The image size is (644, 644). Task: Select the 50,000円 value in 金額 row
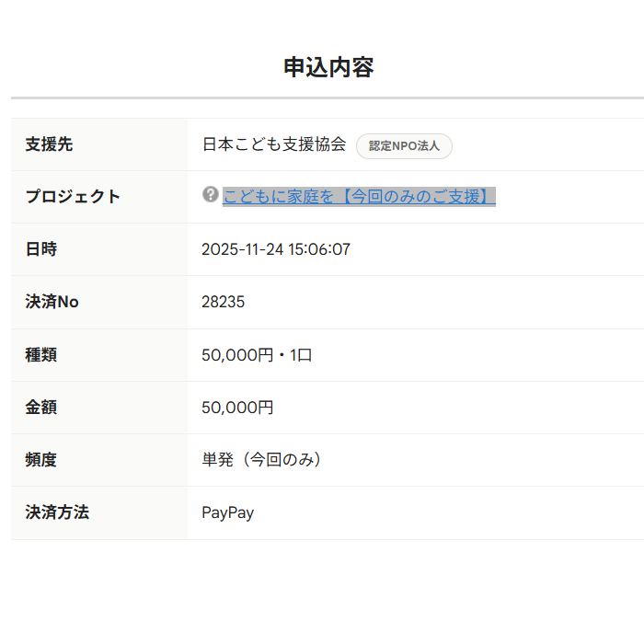(x=238, y=408)
